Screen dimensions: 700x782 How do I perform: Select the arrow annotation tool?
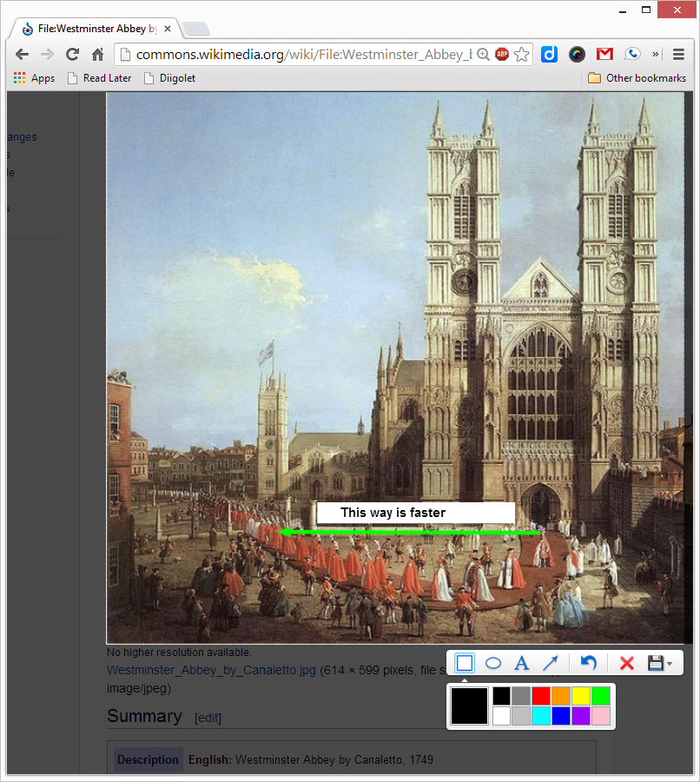pyautogui.click(x=551, y=663)
